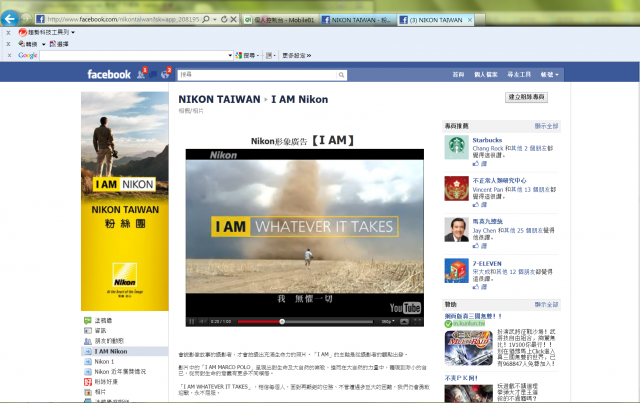Open Facebook messages icon

point(153,74)
